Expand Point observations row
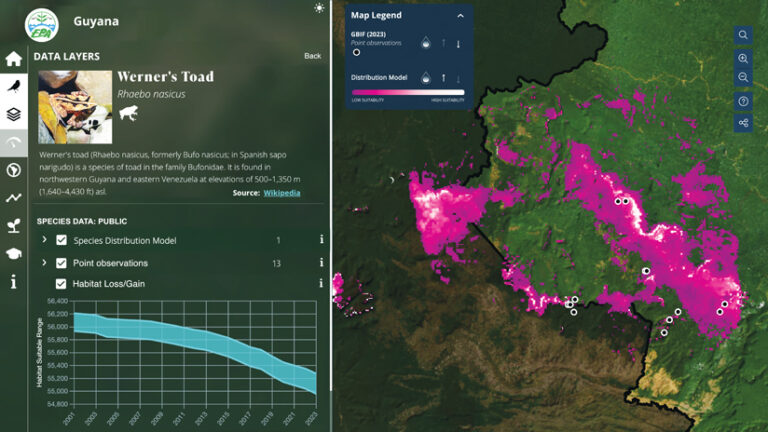 (44, 263)
